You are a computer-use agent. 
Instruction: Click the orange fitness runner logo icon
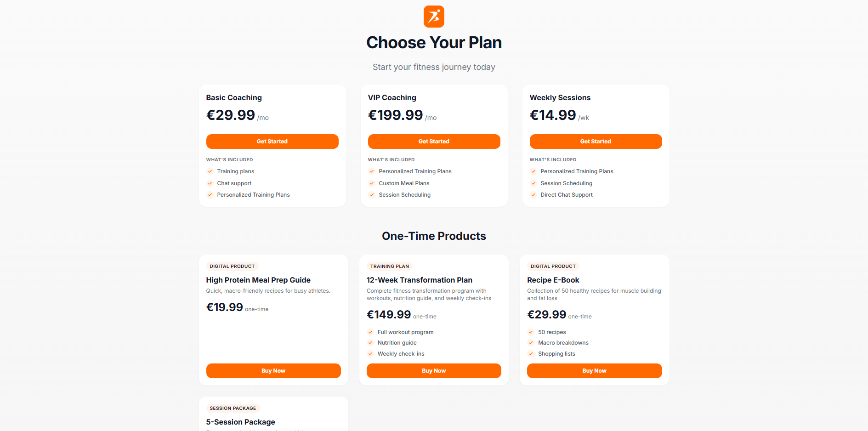pos(434,17)
